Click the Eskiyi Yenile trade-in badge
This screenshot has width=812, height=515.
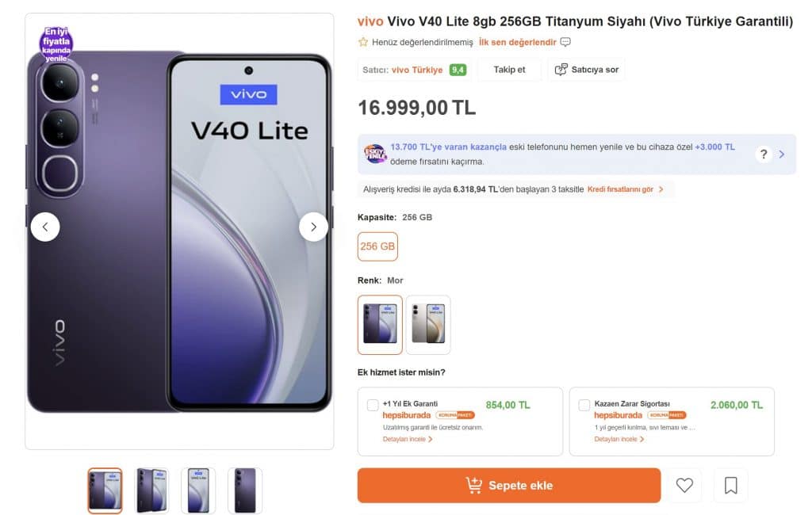coord(375,154)
